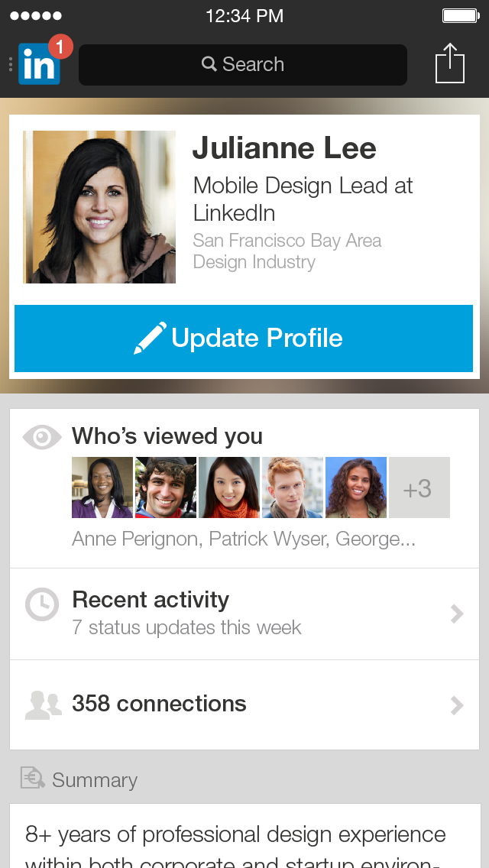Tap the eye icon beside Who's viewed you
This screenshot has width=489, height=868.
(42, 436)
